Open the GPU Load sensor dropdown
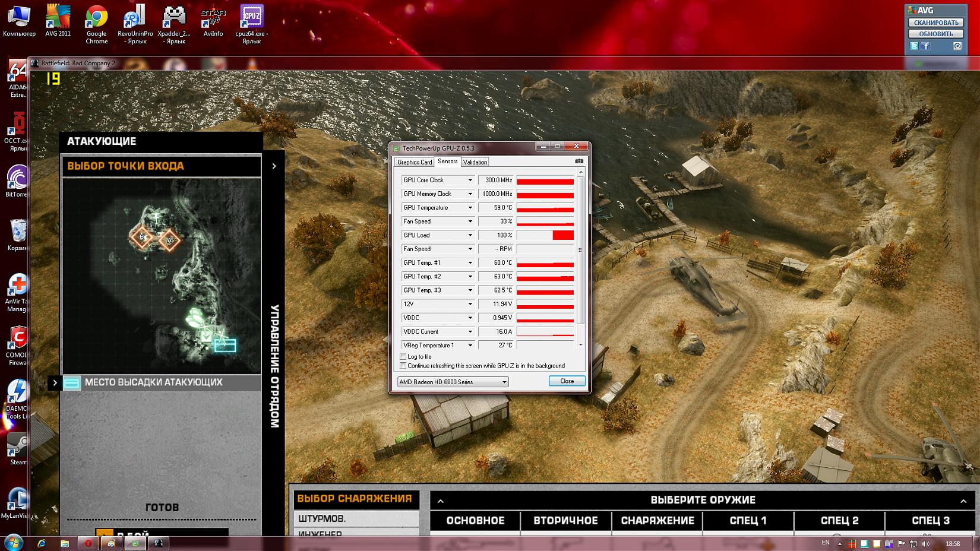This screenshot has width=980, height=551. pos(470,235)
